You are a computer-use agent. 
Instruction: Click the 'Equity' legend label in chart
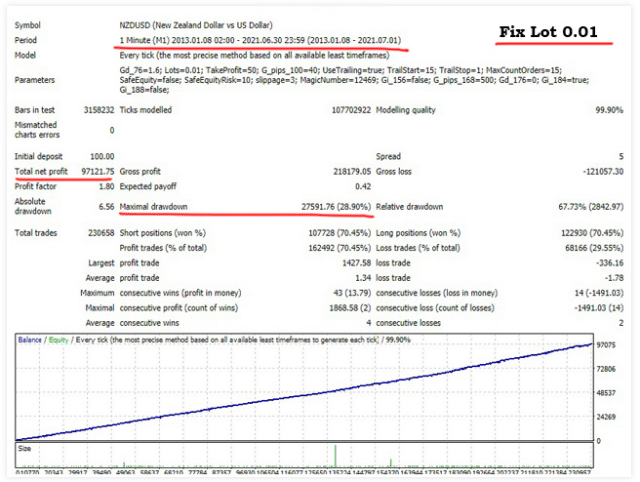[x=58, y=340]
